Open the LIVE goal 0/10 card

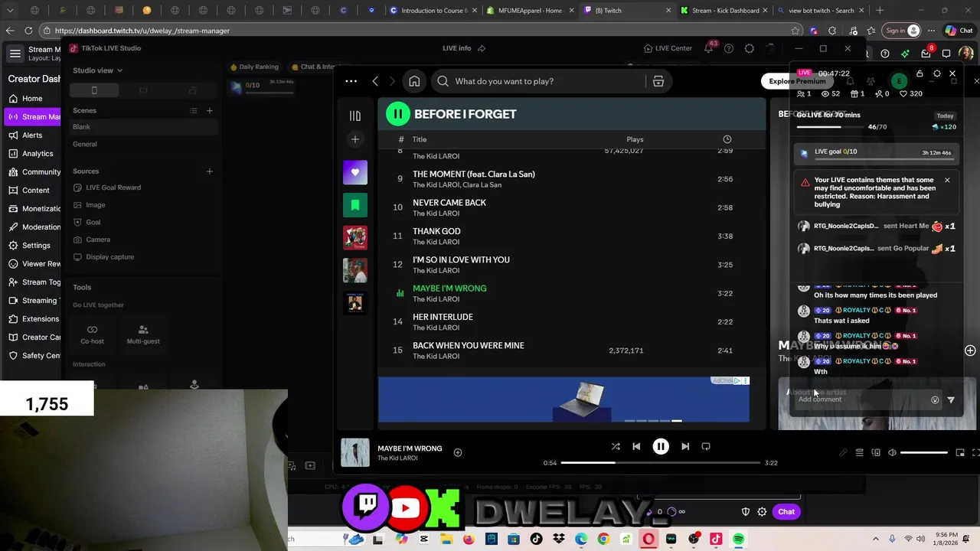coord(875,152)
